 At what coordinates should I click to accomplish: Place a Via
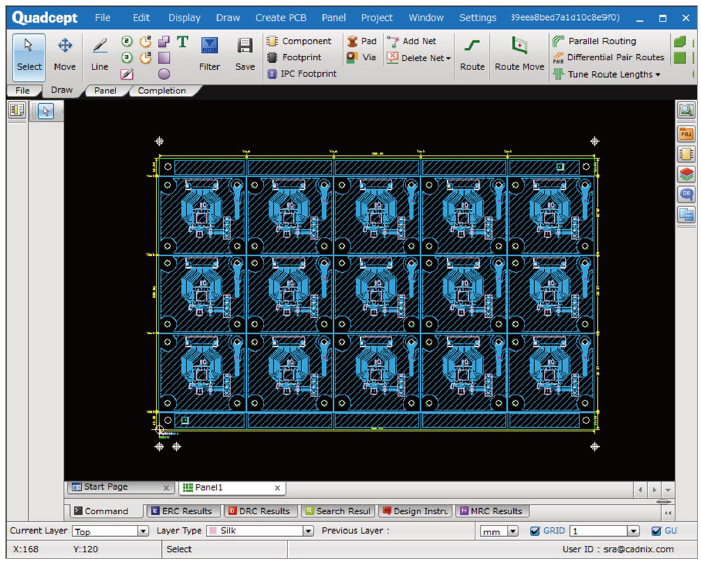coord(362,58)
